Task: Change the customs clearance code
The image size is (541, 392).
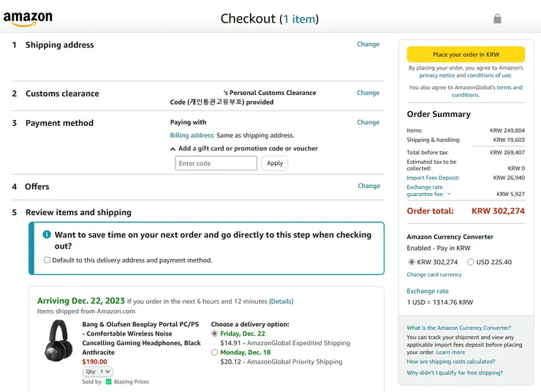Action: pos(368,93)
